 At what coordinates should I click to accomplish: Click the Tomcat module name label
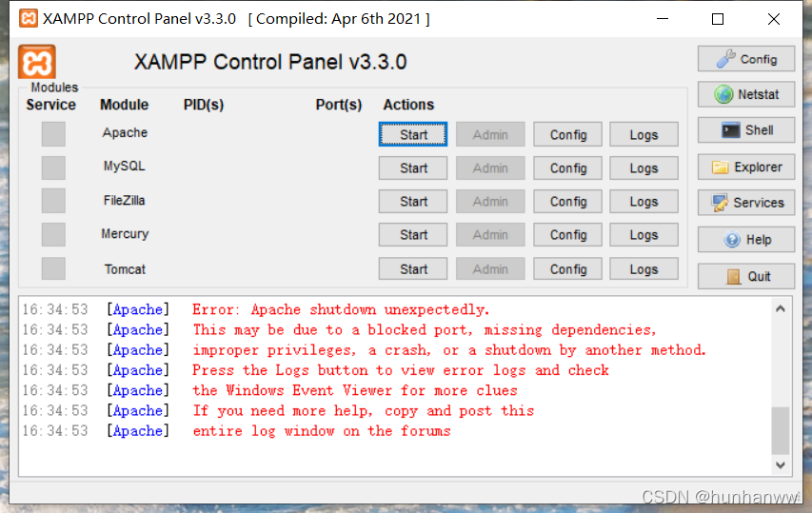[x=125, y=269]
